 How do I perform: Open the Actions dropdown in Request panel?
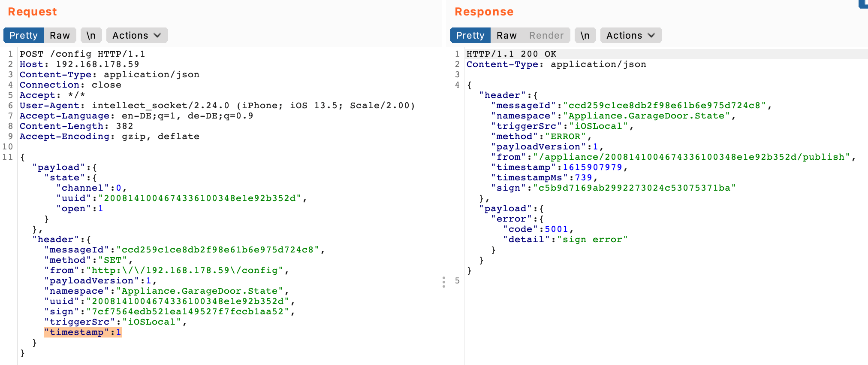tap(137, 35)
